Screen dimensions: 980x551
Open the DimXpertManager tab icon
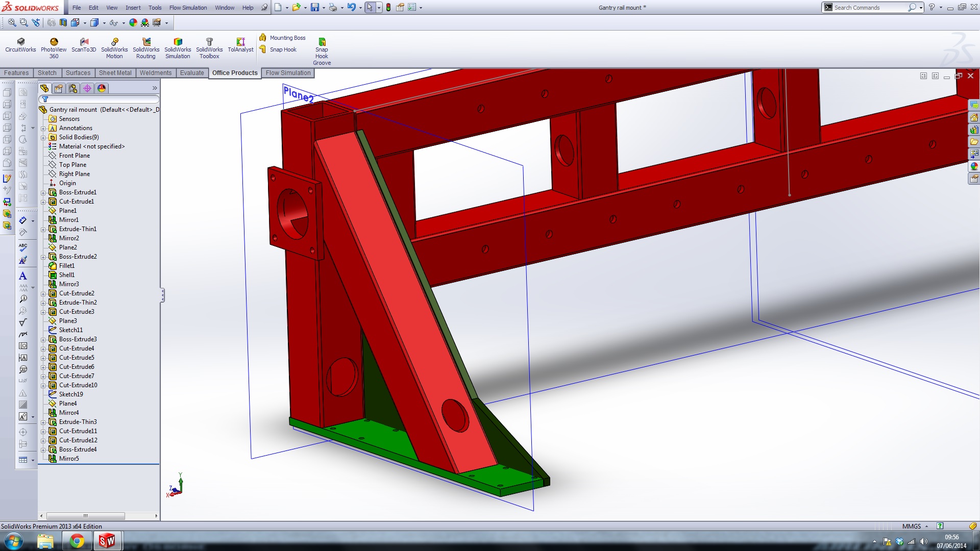[x=87, y=88]
